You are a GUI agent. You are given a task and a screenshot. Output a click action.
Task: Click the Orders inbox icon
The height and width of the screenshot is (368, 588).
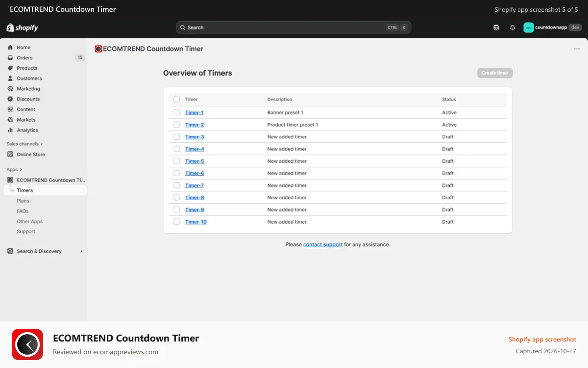point(10,58)
